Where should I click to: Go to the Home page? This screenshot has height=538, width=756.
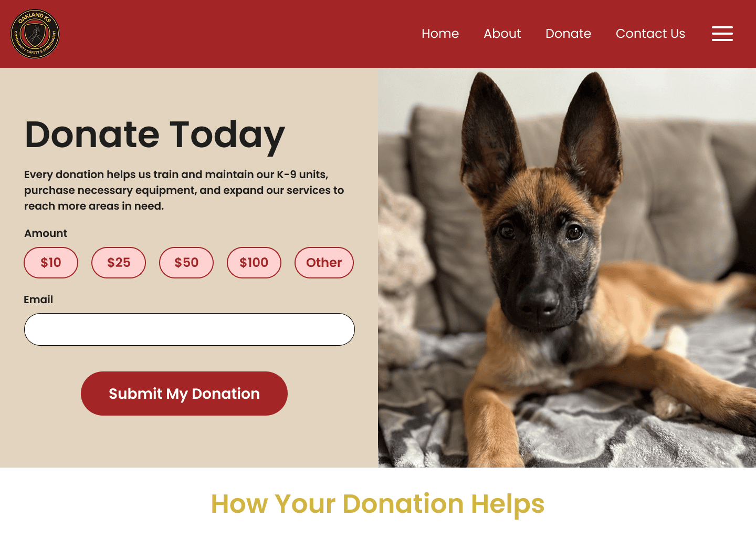click(440, 34)
